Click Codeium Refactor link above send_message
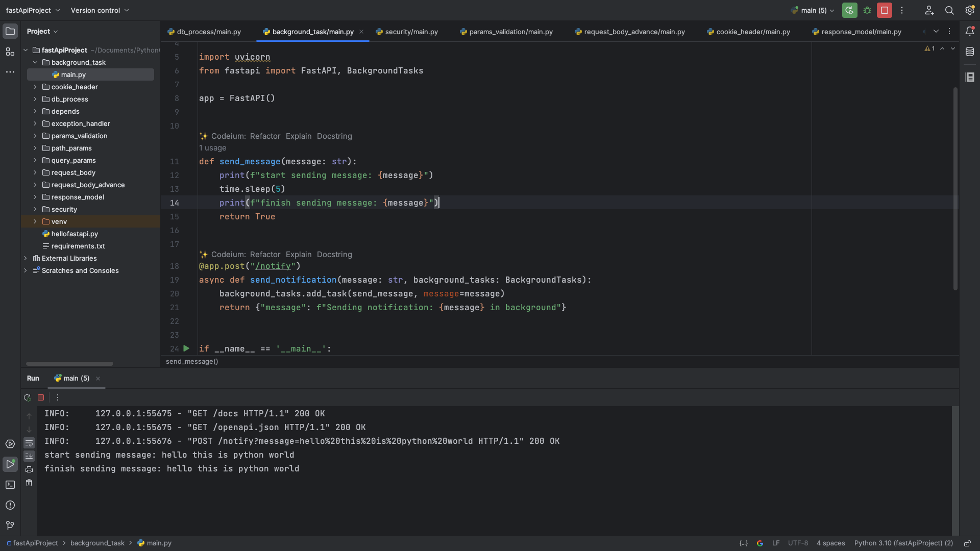 pyautogui.click(x=265, y=136)
